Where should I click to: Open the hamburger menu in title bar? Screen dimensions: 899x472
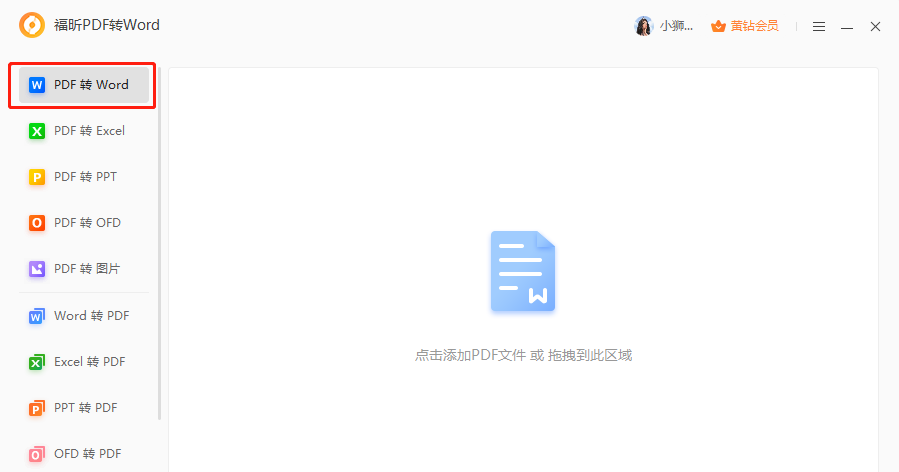[x=819, y=26]
